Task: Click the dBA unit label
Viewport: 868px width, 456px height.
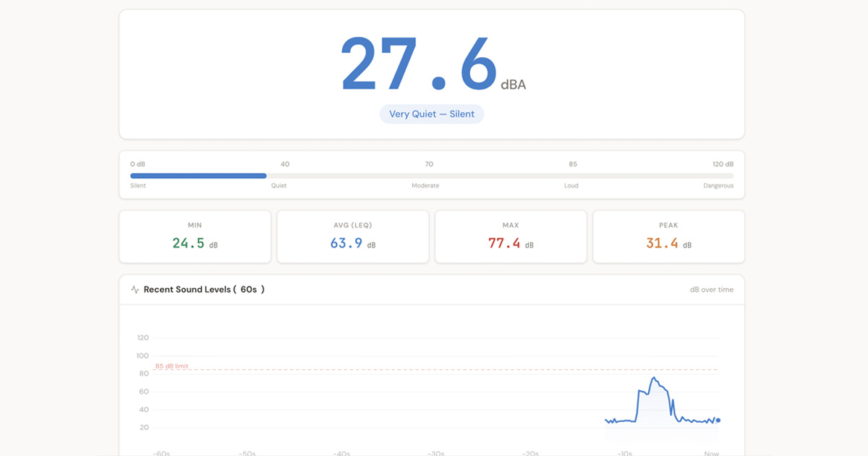Action: (514, 84)
